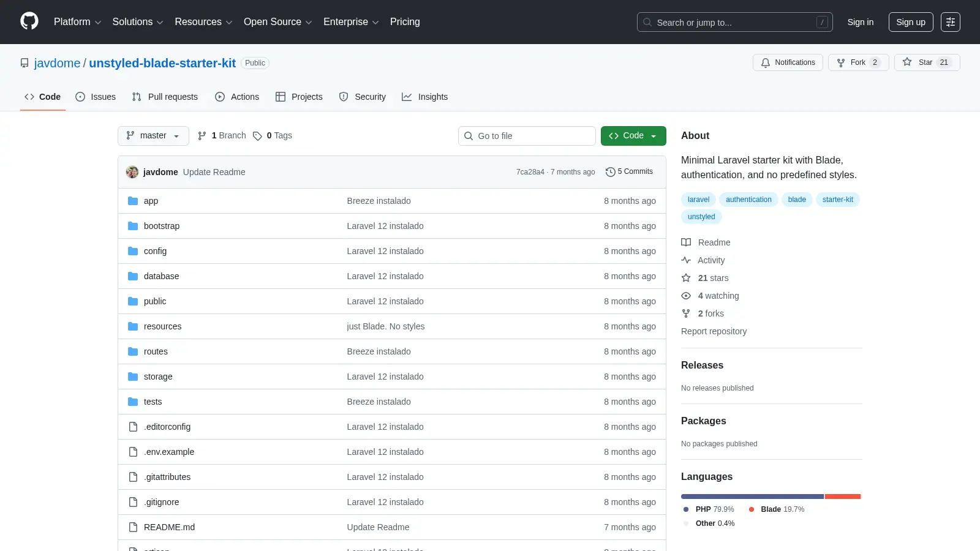Open the routes folder name
The width and height of the screenshot is (980, 551).
(156, 351)
